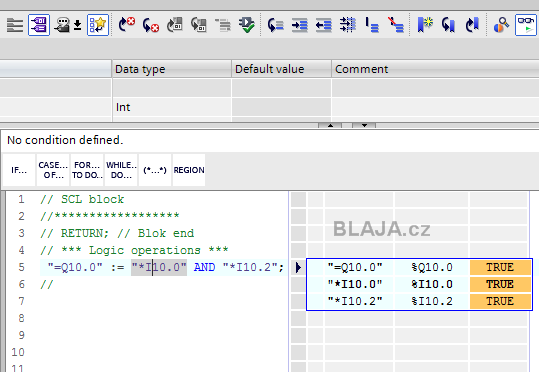539x372 pixels.
Task: Set a bookmark with the star-flag icon
Action: coord(425,25)
